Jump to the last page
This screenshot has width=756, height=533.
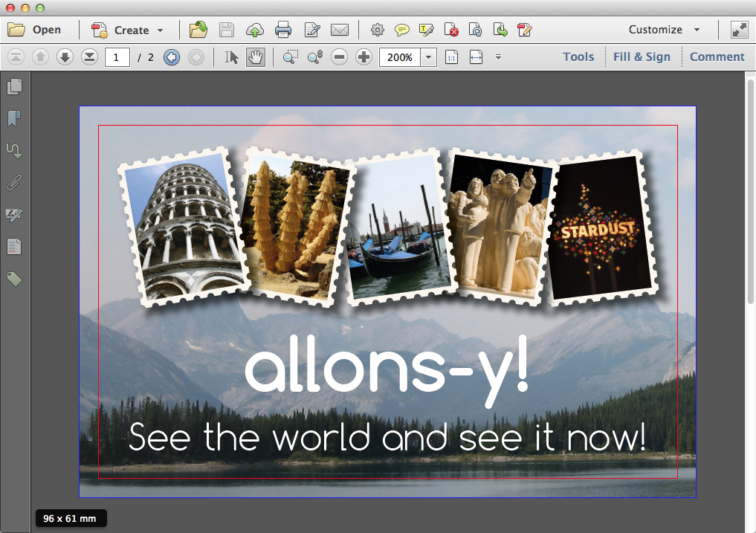point(89,57)
